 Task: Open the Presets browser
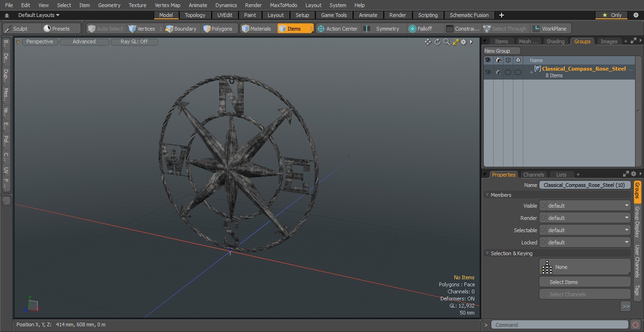pyautogui.click(x=61, y=29)
